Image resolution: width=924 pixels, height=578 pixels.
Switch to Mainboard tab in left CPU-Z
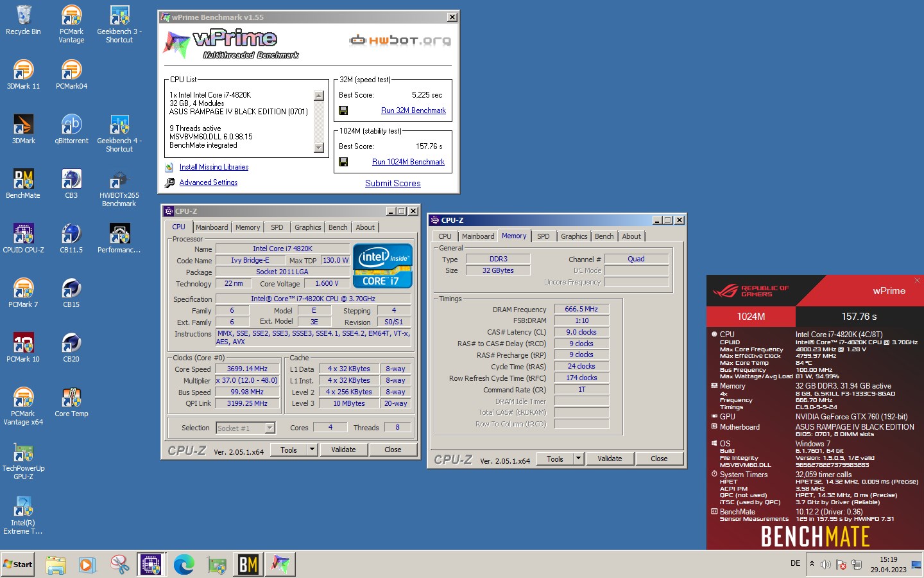(212, 227)
